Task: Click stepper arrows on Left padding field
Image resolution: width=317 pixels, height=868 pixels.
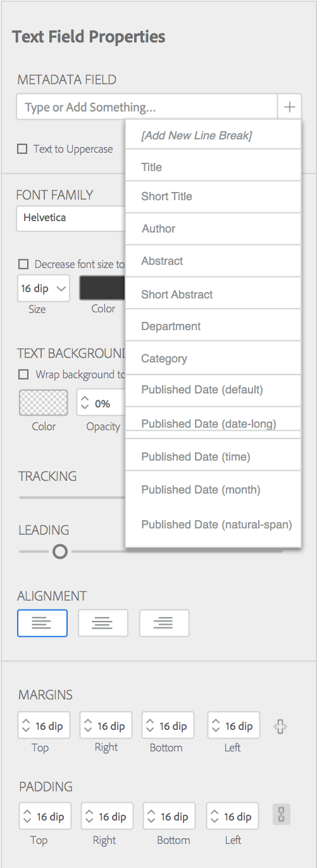Action: [216, 817]
